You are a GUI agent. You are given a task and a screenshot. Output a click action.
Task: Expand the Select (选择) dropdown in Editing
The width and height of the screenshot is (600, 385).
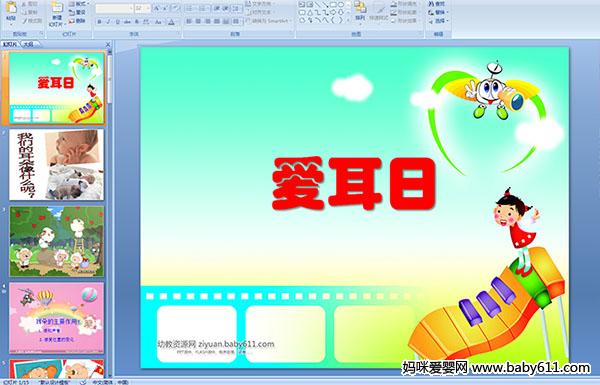click(x=439, y=21)
